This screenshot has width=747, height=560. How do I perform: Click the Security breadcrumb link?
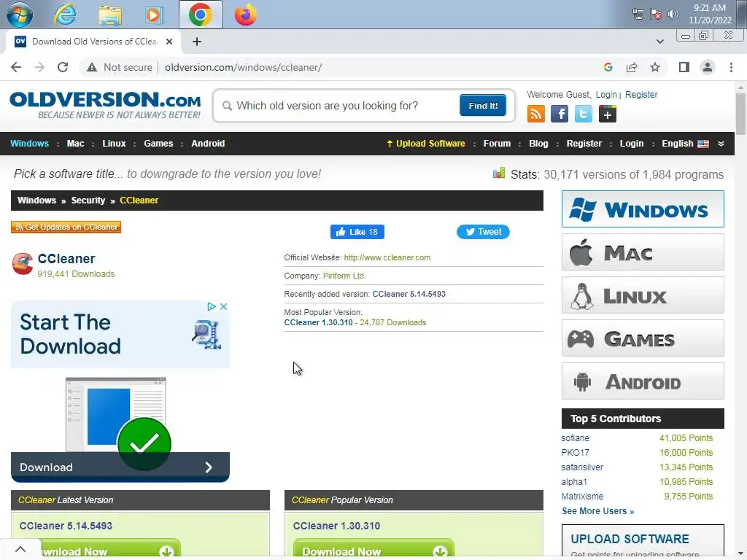tap(88, 201)
